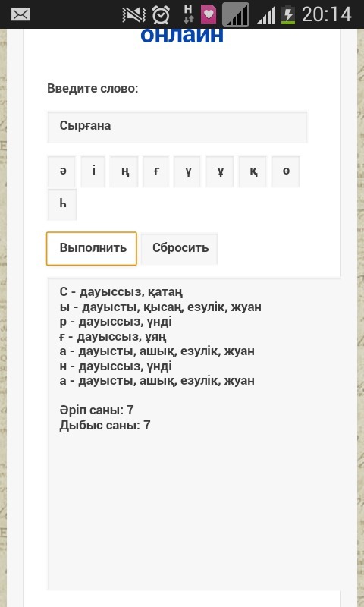Insert the ұ letter key
Viewport: 364px width, 607px height.
(219, 171)
